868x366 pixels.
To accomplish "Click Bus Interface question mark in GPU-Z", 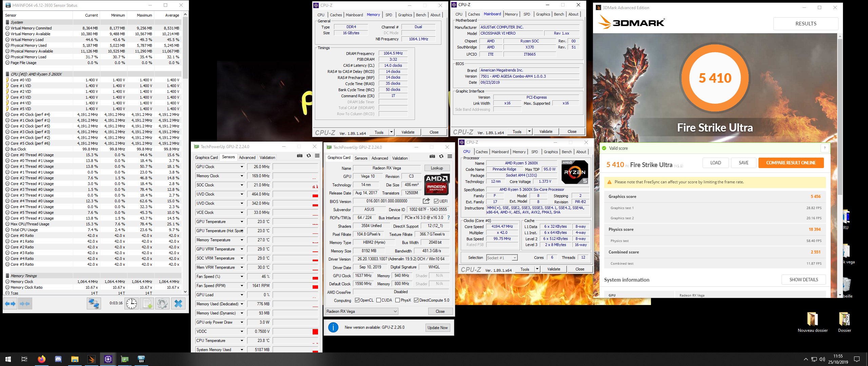I will pyautogui.click(x=449, y=218).
